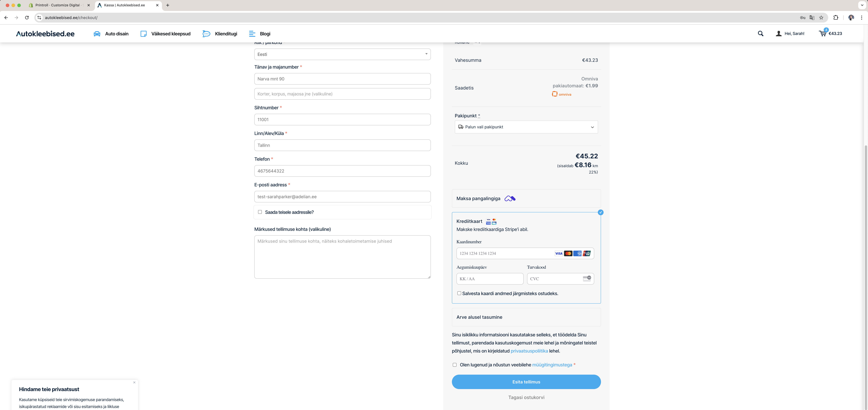Open Klienditugi menu item
Viewport: 868px width, 410px height.
220,34
